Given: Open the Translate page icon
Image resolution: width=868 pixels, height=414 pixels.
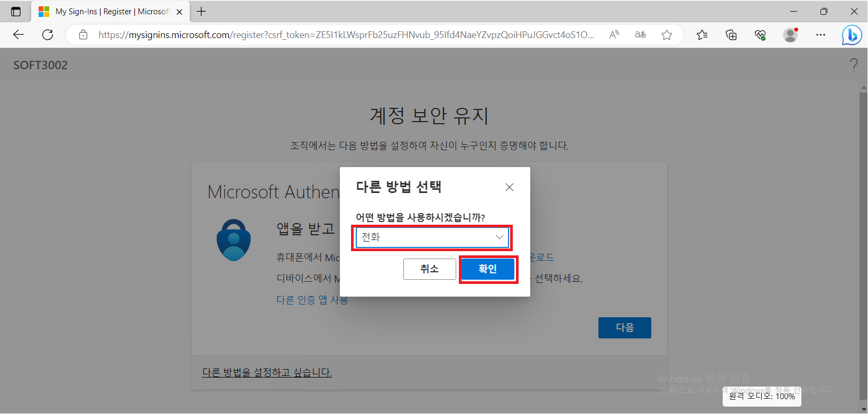Looking at the screenshot, I should pyautogui.click(x=640, y=35).
